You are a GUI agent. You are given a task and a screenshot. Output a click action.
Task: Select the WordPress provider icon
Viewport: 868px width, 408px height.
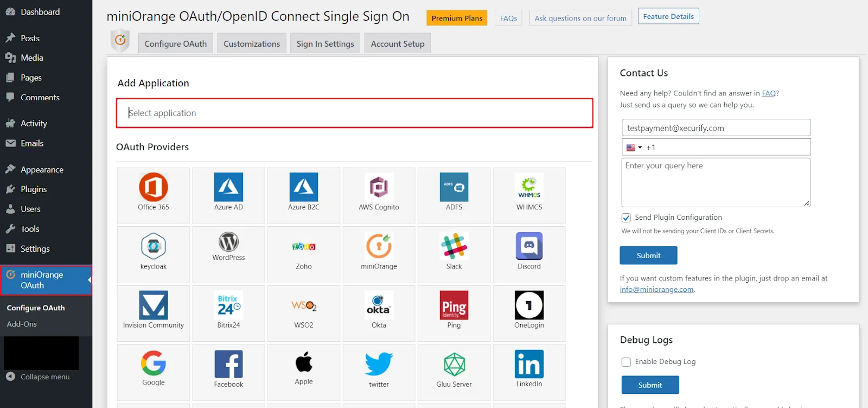coord(228,242)
